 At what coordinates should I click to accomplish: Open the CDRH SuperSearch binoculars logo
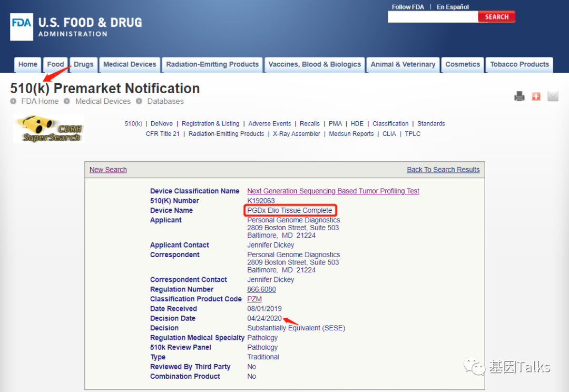click(x=49, y=129)
